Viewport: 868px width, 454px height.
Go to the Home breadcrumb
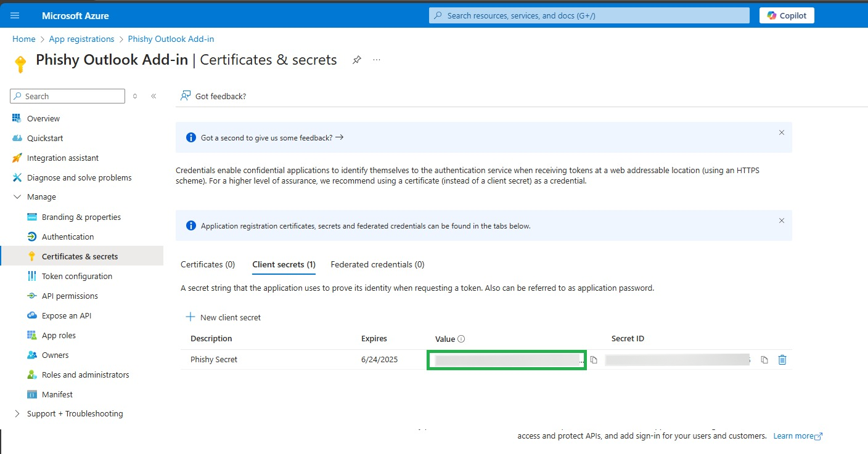24,39
